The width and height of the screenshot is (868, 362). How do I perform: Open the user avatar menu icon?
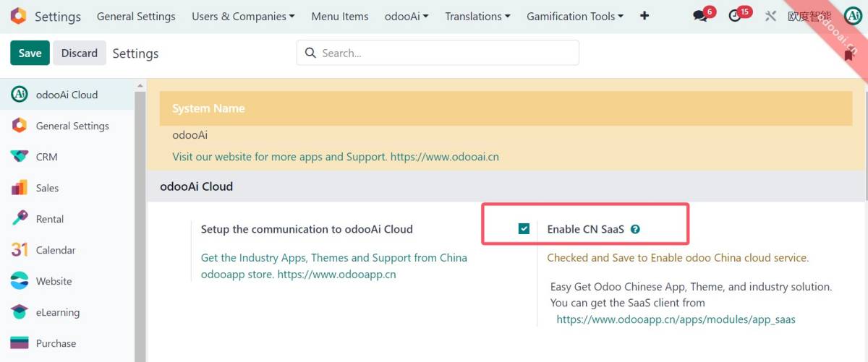coord(852,16)
